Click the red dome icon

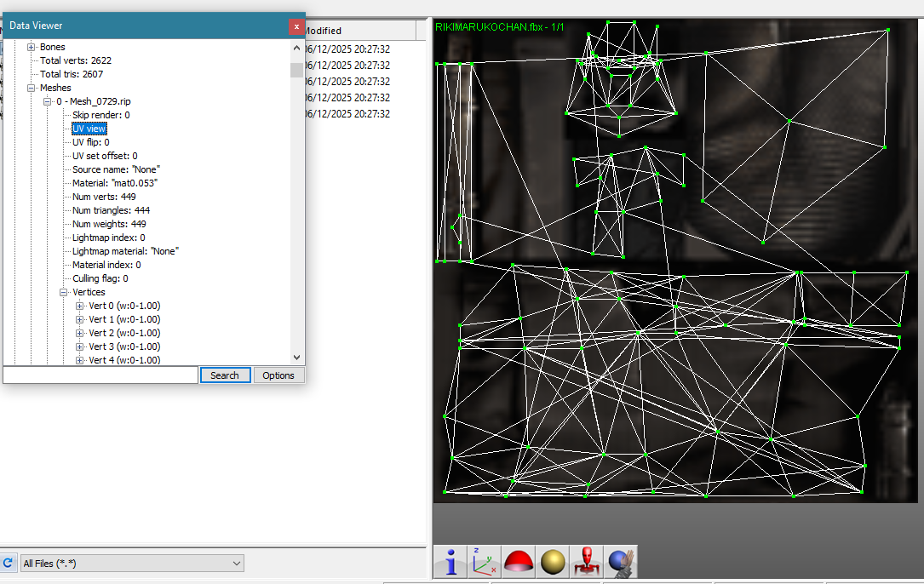click(518, 561)
